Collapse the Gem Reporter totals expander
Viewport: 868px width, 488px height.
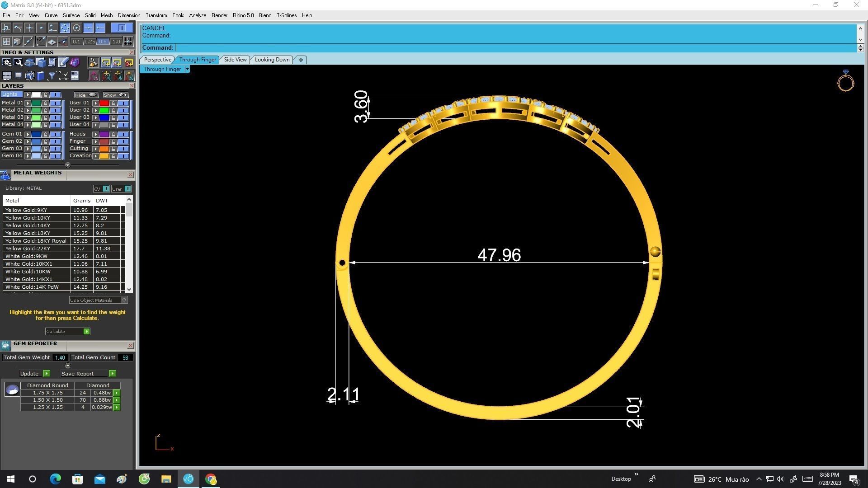click(68, 366)
